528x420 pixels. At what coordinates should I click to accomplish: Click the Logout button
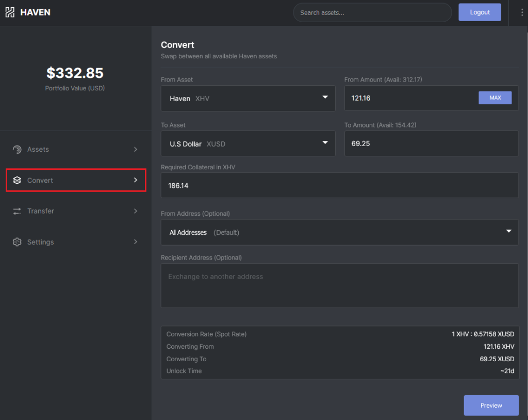pyautogui.click(x=480, y=12)
